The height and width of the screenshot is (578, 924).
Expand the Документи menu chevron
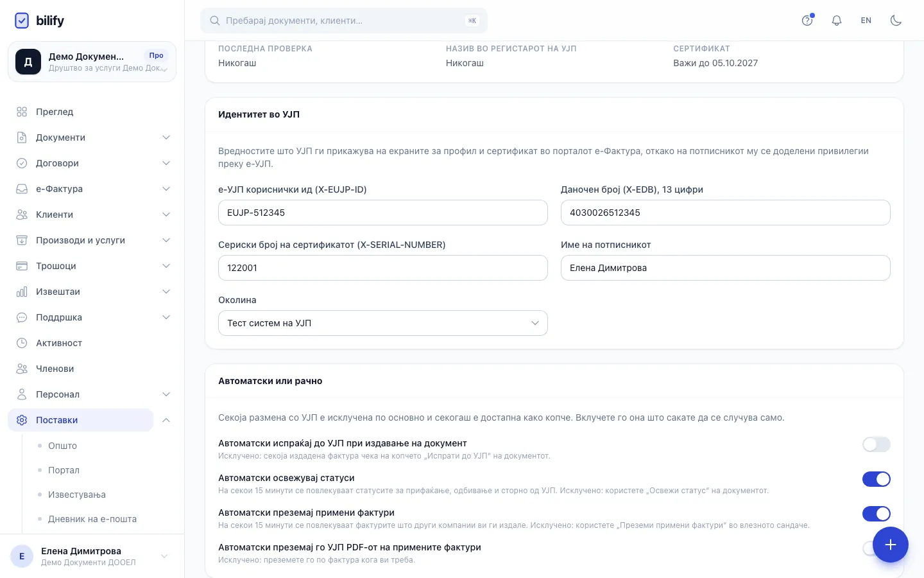point(166,137)
